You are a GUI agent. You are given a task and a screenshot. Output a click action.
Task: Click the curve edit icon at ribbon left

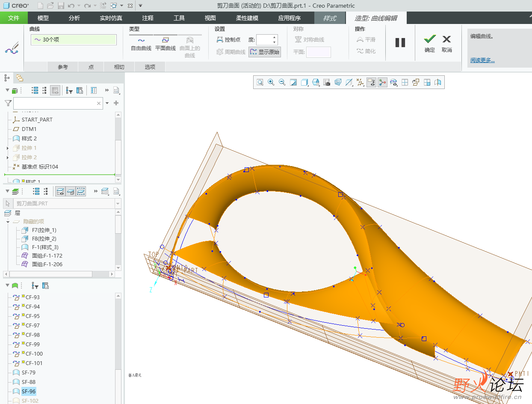[12, 48]
